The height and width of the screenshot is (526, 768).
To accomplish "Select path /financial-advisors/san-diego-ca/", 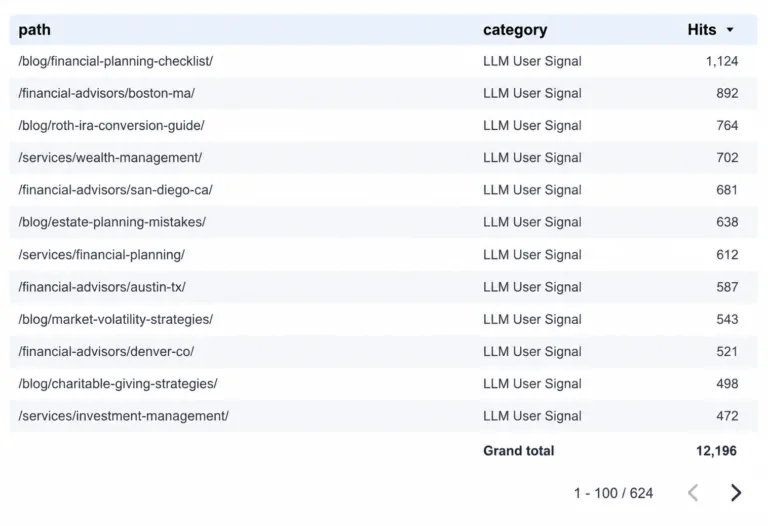I will tap(116, 190).
